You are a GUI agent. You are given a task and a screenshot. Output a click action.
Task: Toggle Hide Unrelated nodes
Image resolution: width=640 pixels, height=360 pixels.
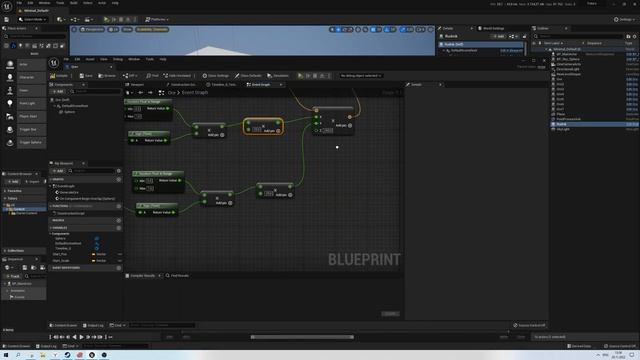[177, 76]
